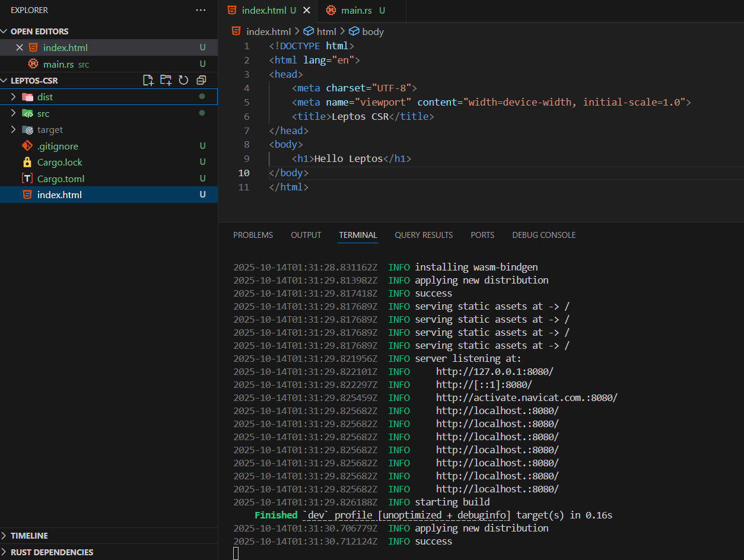Viewport: 744px width, 560px height.
Task: Close the index.html editor tab
Action: [x=307, y=10]
